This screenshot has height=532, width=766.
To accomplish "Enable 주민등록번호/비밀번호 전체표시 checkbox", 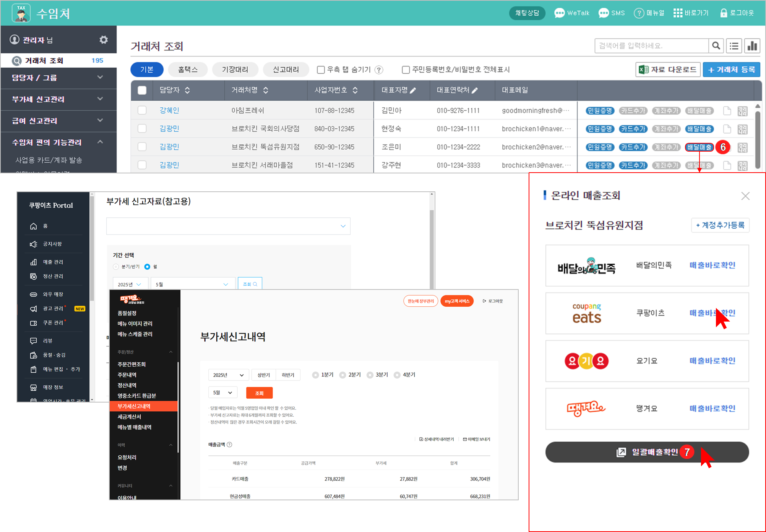I will (x=406, y=70).
